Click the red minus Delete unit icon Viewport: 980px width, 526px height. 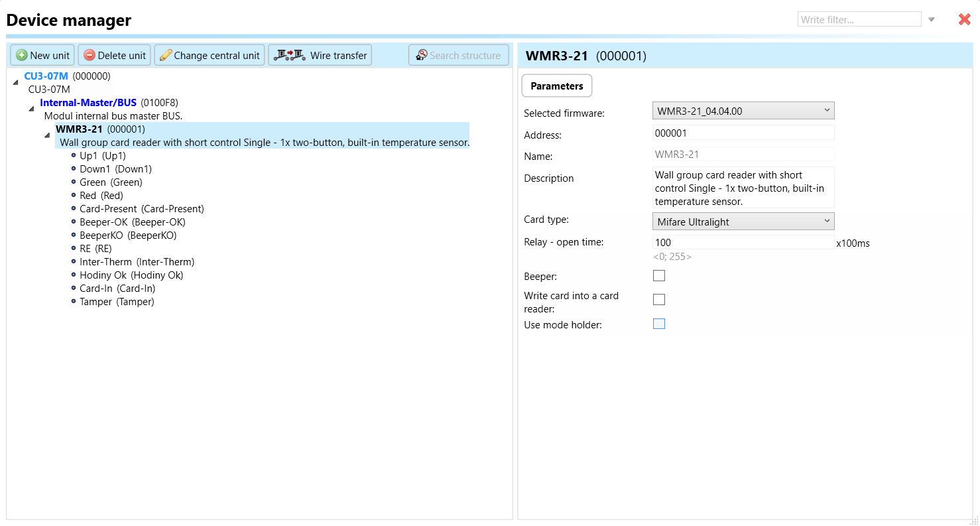pyautogui.click(x=90, y=56)
